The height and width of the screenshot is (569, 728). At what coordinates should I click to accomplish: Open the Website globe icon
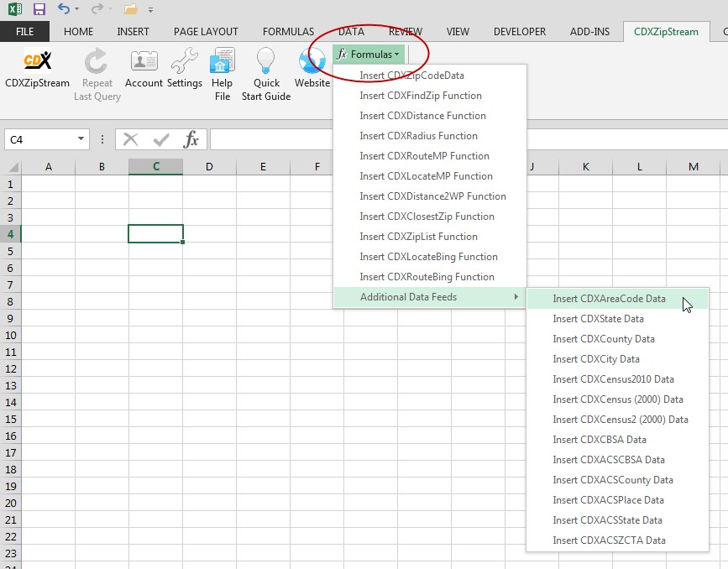coord(312,60)
